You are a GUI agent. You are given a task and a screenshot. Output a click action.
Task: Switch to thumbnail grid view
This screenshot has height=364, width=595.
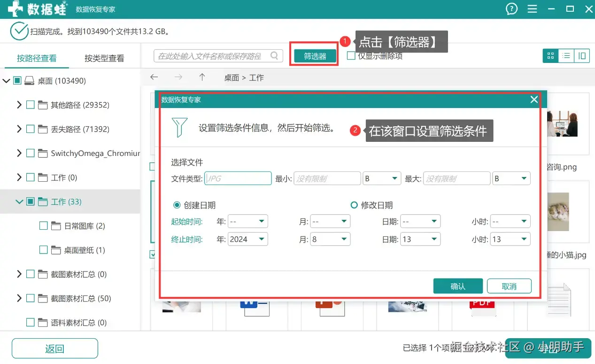550,56
